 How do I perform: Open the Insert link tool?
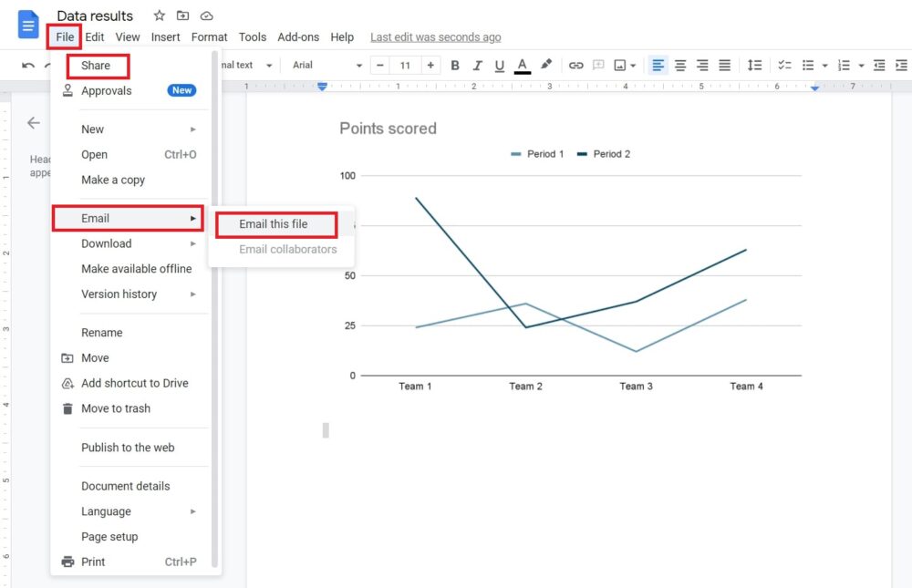[x=575, y=65]
